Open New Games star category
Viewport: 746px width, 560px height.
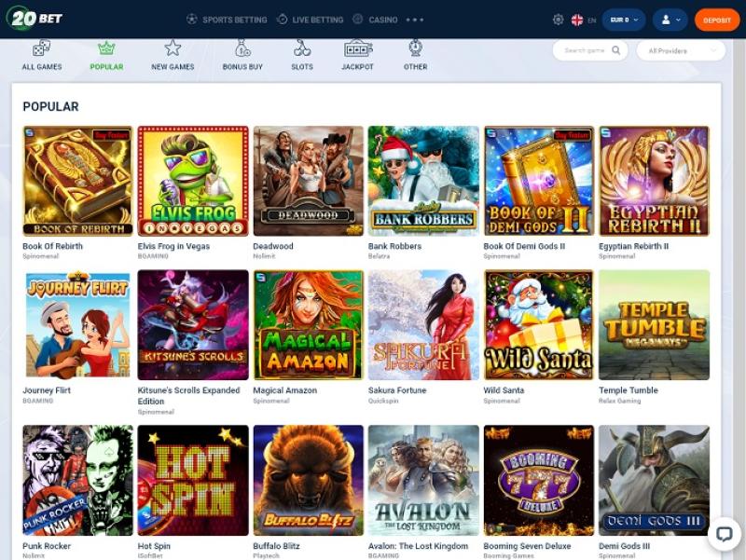(173, 48)
